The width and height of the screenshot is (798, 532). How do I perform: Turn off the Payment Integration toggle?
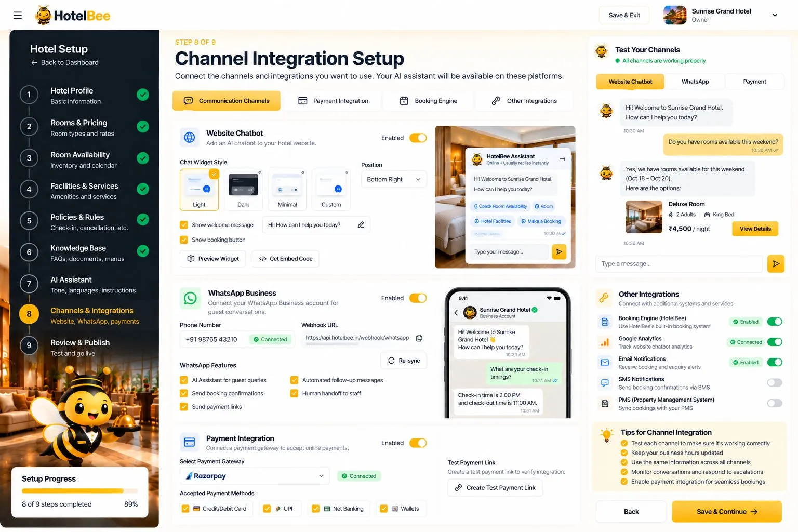[x=418, y=443]
